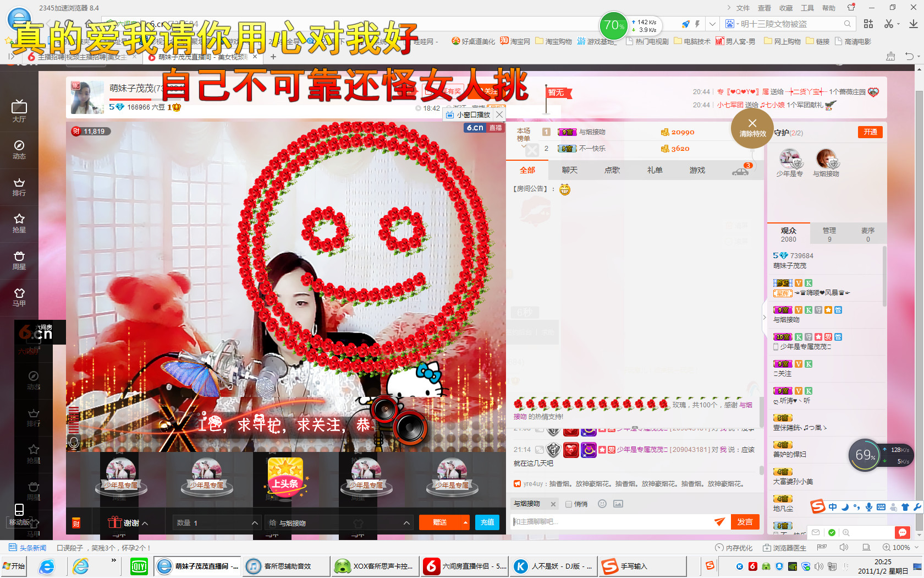Click the microphone icon on video

pyautogui.click(x=74, y=442)
